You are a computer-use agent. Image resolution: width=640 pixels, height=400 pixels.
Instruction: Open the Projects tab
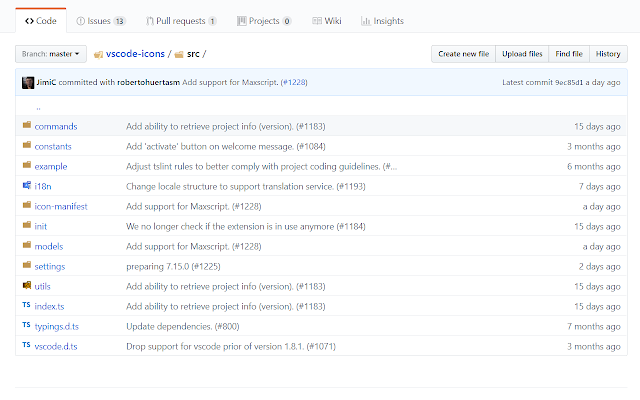tap(264, 21)
